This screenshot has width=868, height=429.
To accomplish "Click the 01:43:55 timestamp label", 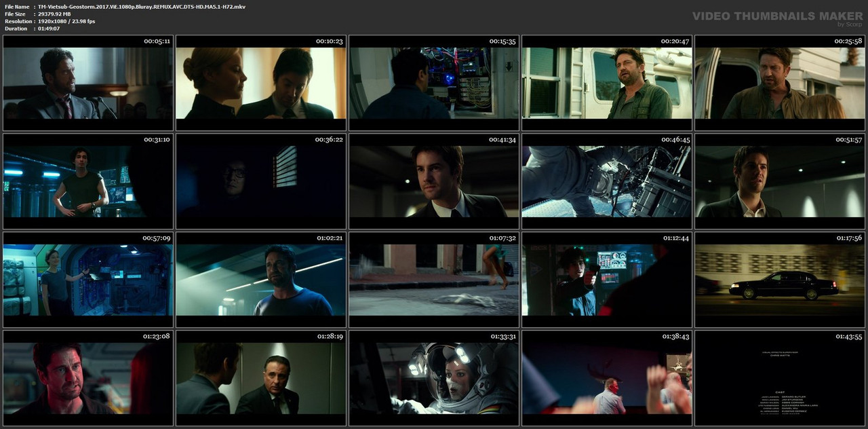I will point(848,337).
